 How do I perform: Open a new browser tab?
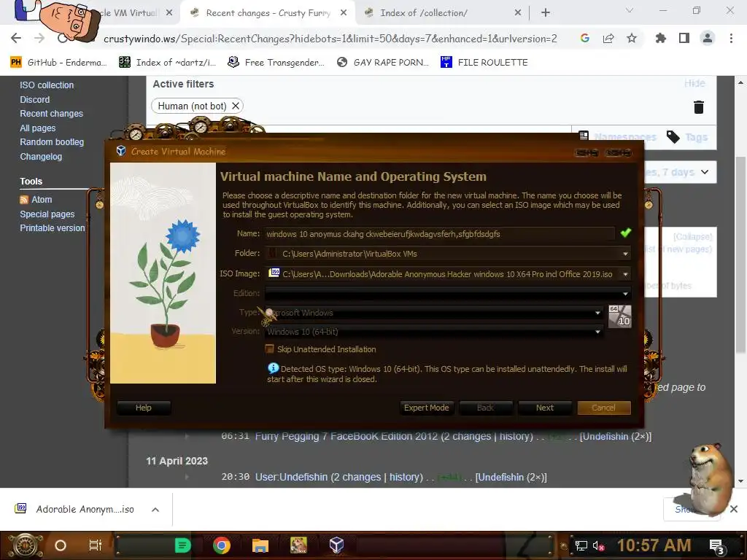point(546,13)
